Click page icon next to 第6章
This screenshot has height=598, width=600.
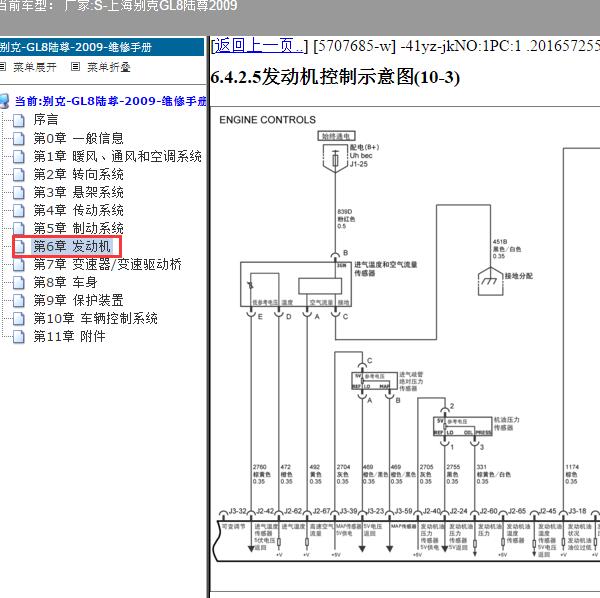tap(20, 247)
